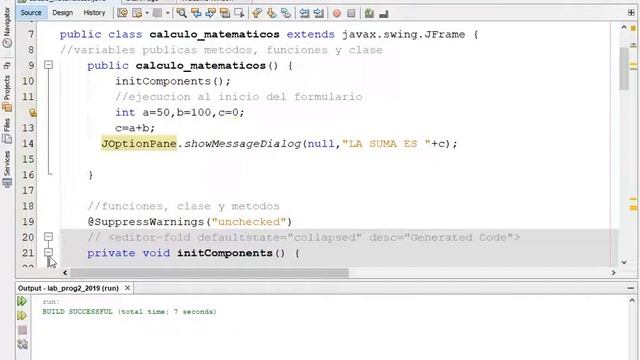The width and height of the screenshot is (640, 360).
Task: Jump to Next Bookmark
Action: pos(271,13)
